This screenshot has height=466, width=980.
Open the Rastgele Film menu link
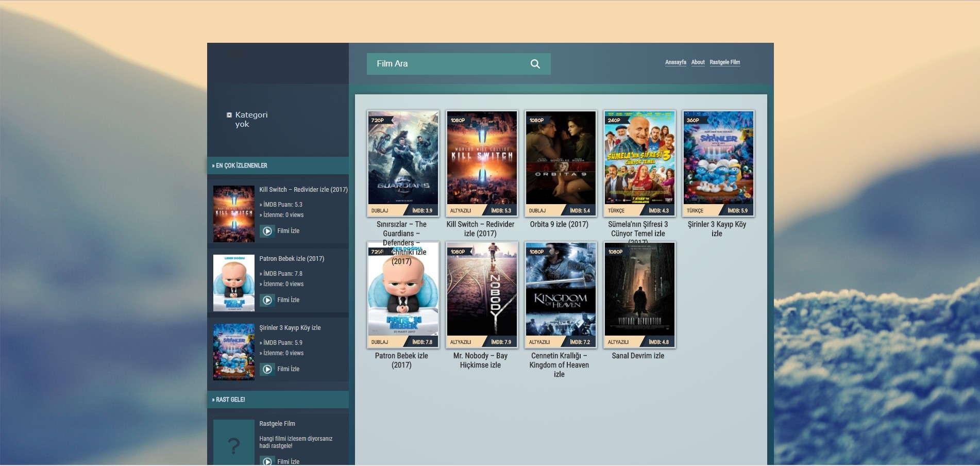725,62
